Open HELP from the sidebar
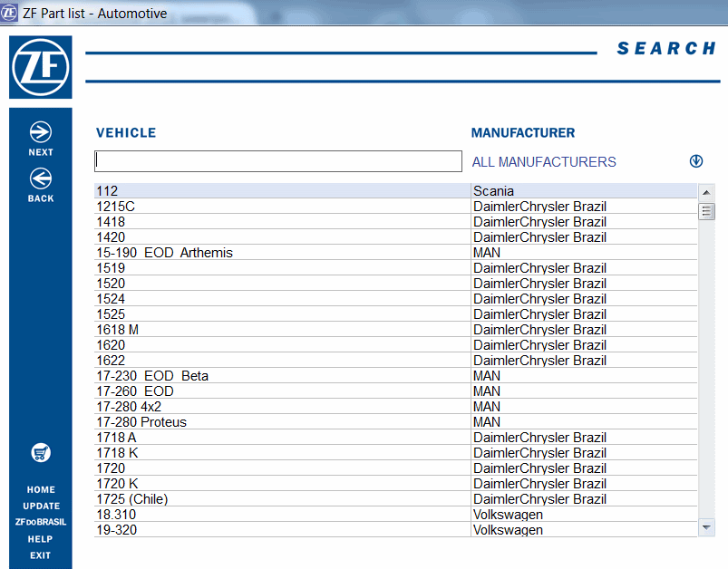Image resolution: width=728 pixels, height=569 pixels. coord(40,539)
